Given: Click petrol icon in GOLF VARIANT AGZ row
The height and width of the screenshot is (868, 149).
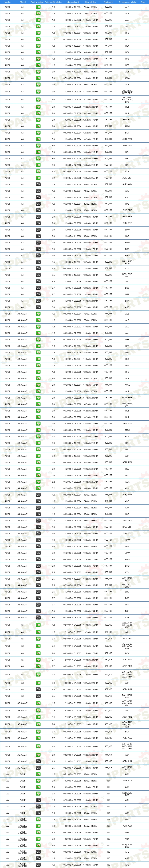Looking at the screenshot, I should click(x=38, y=833).
